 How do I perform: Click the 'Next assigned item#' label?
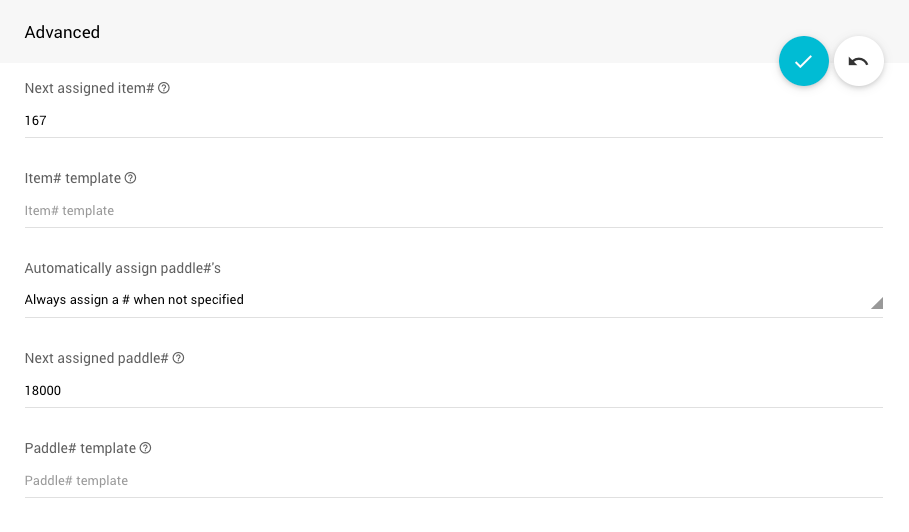(x=89, y=88)
